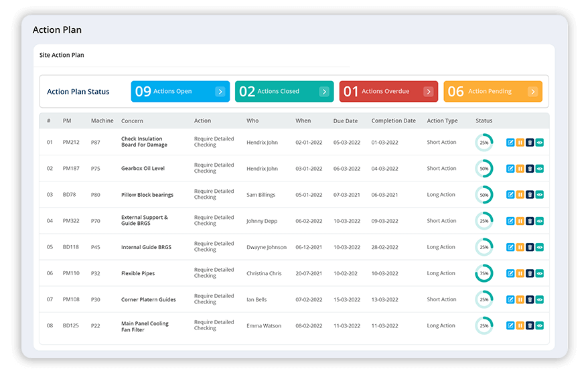Delete the Pillow Block bearings row
The image size is (588, 379).
point(530,195)
